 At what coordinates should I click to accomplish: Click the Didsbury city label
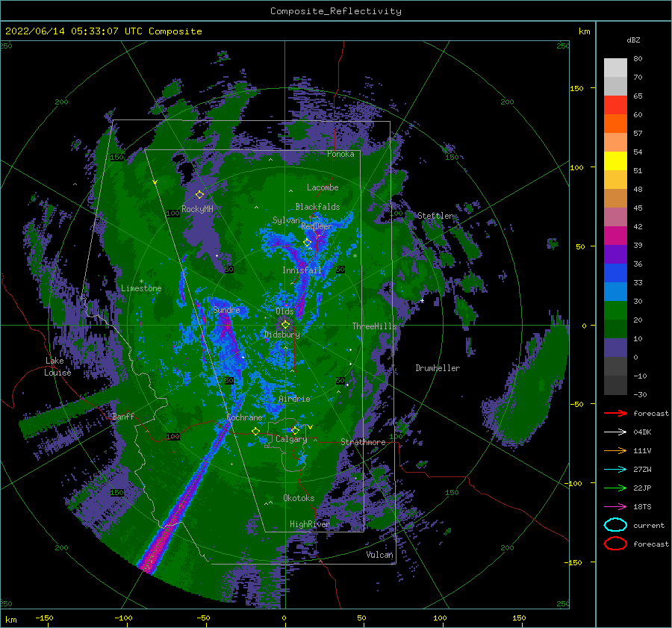[282, 335]
